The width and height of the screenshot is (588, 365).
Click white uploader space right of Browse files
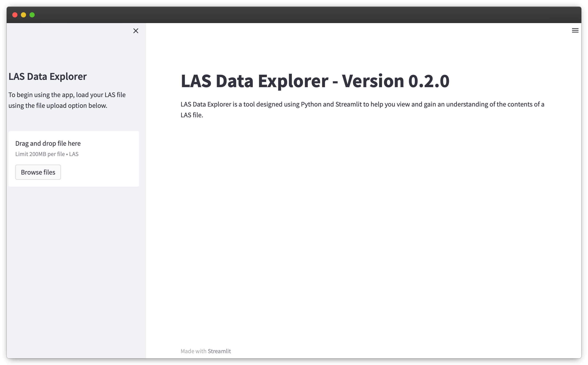(x=101, y=172)
